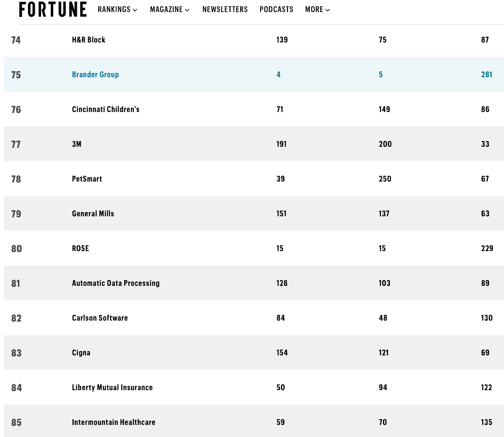Go to the Newsletters page
Screen dimensions: 504x437
225,10
